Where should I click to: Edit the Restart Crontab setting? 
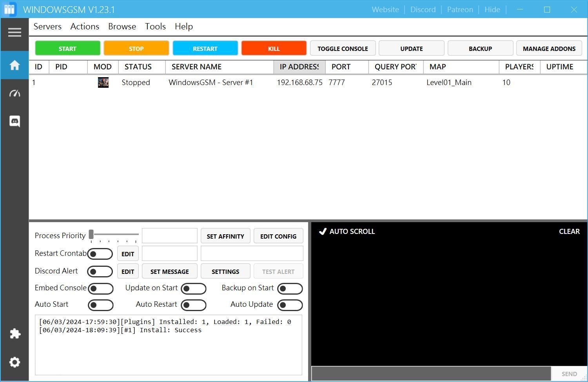click(x=128, y=254)
